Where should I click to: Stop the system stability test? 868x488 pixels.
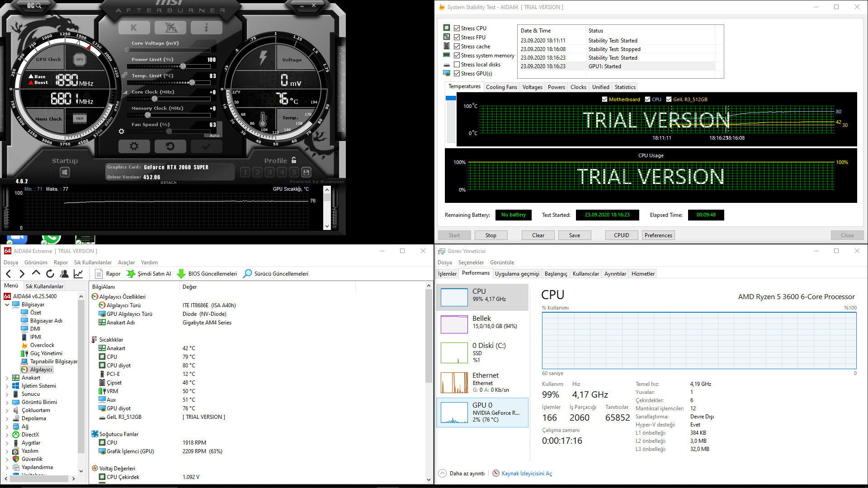[491, 235]
